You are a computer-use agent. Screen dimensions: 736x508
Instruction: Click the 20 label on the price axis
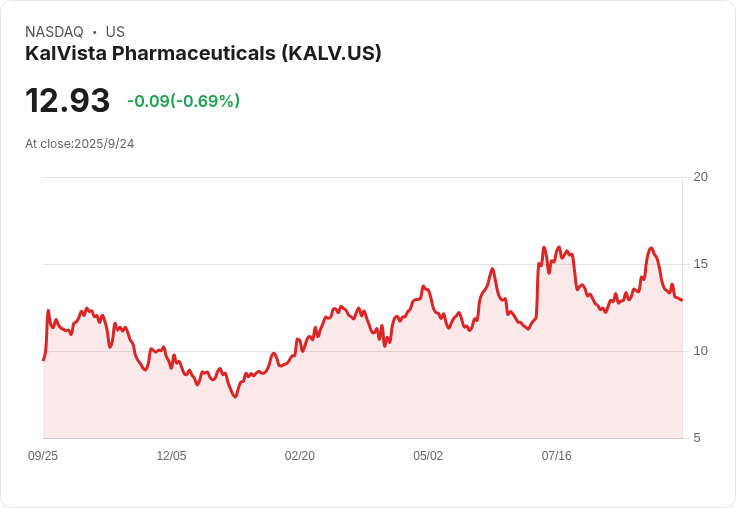pyautogui.click(x=701, y=177)
